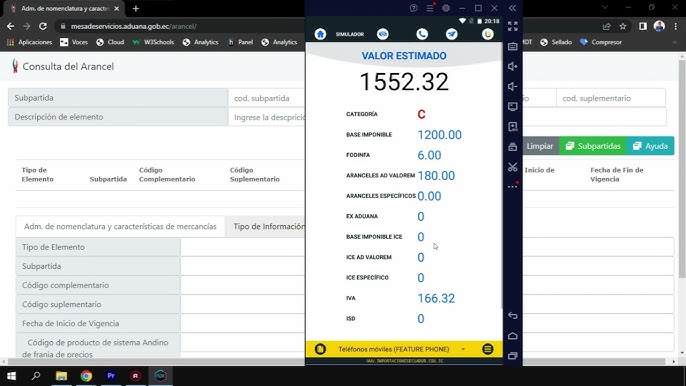Viewport: 686px width, 386px height.
Task: Open File Explorer from taskbar
Action: 61,376
